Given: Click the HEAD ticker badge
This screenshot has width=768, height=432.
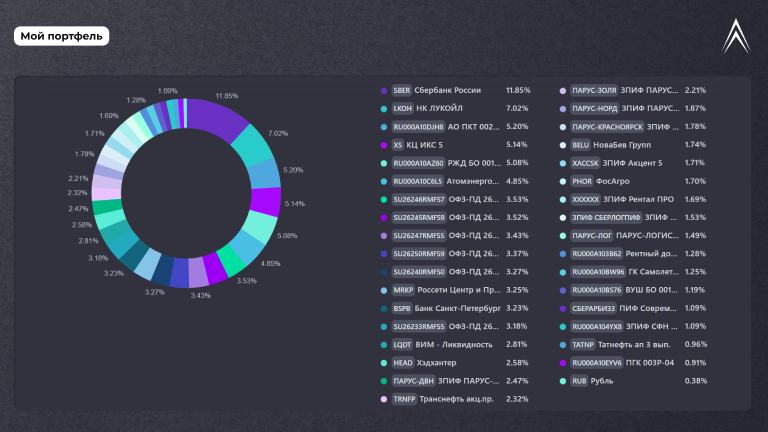Looking at the screenshot, I should (x=403, y=363).
